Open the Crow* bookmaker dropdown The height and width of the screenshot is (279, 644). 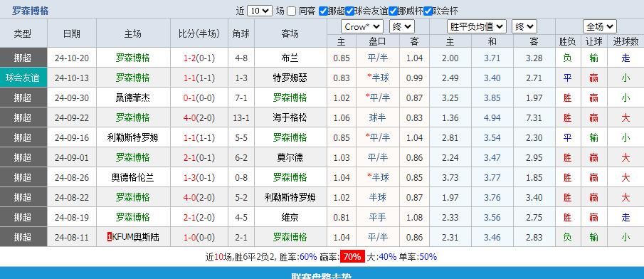[x=361, y=27]
